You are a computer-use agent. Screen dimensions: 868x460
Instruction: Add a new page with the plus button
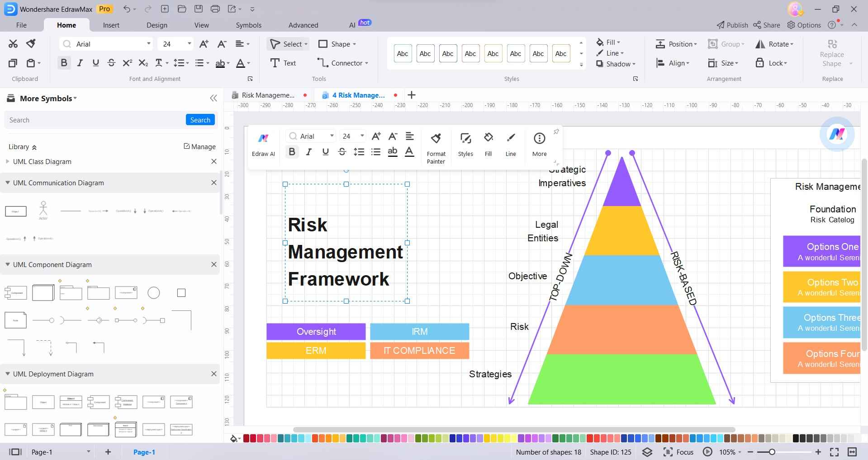tap(108, 452)
